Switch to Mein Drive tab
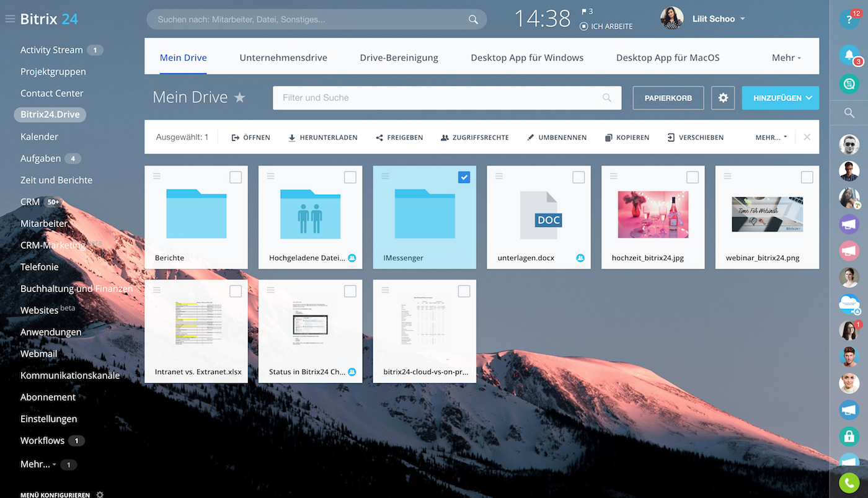 point(183,58)
